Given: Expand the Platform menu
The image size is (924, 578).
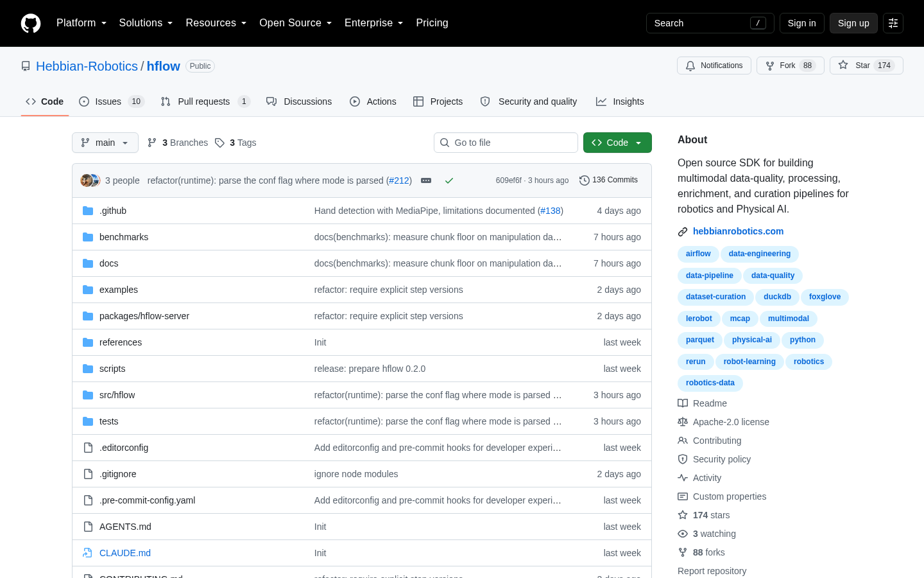Looking at the screenshot, I should (x=81, y=23).
